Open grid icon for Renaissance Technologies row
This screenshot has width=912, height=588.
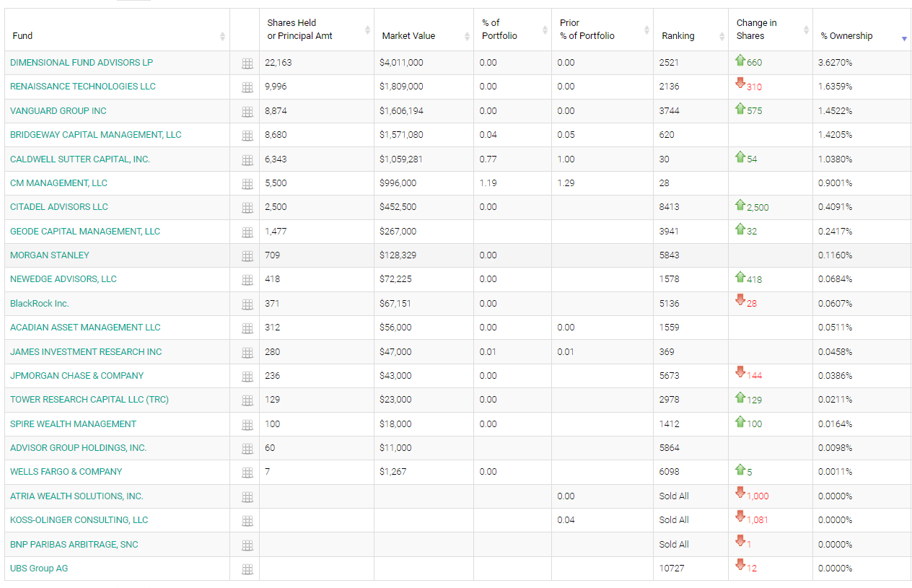(247, 87)
